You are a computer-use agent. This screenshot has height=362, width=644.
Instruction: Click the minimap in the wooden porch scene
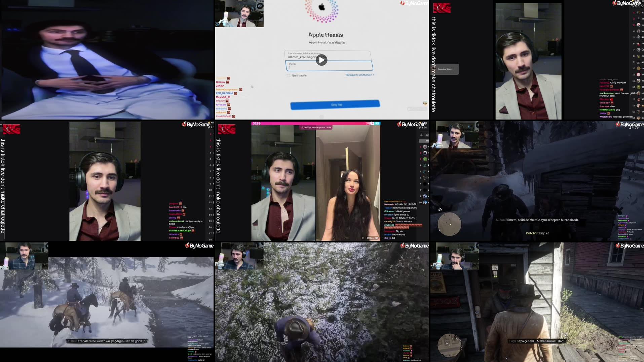coord(449,344)
